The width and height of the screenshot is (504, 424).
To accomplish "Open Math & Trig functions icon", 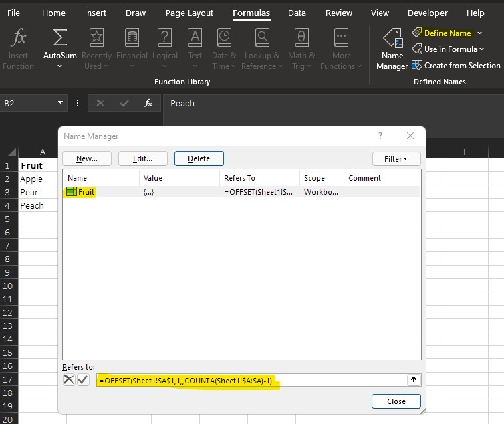I will [x=301, y=37].
